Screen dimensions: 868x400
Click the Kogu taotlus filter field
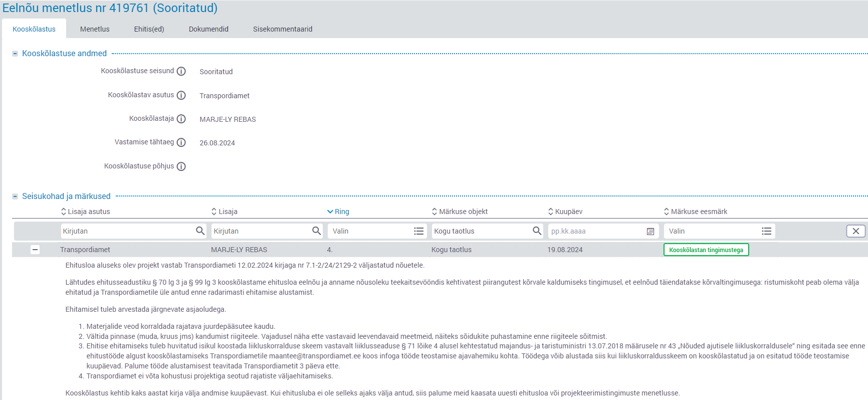[488, 231]
